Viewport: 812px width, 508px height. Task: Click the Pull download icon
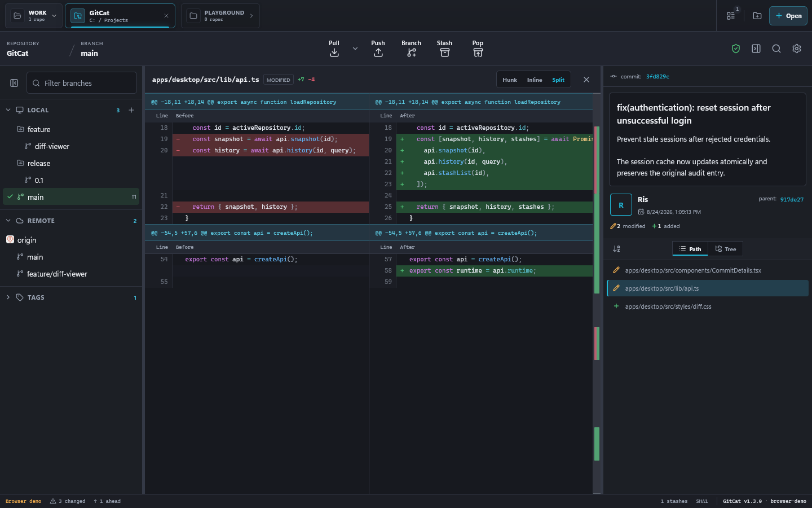coord(334,52)
